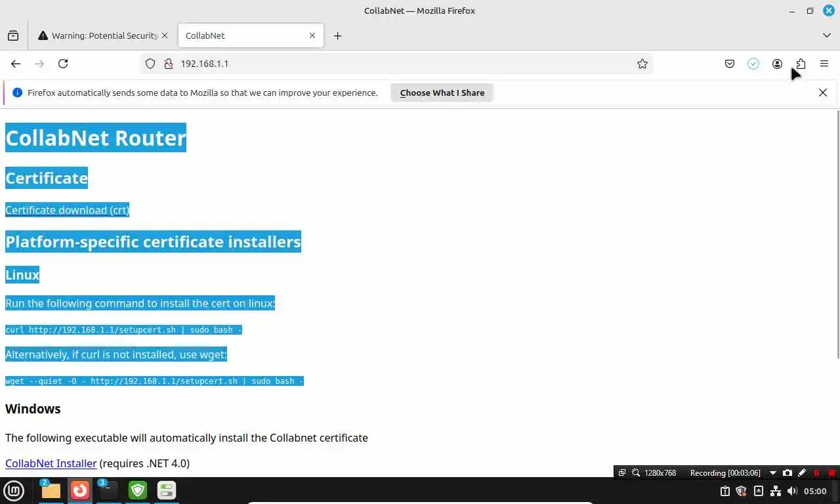This screenshot has height=504, width=840.
Task: Click the recorder magnifier zoom icon
Action: (x=635, y=472)
